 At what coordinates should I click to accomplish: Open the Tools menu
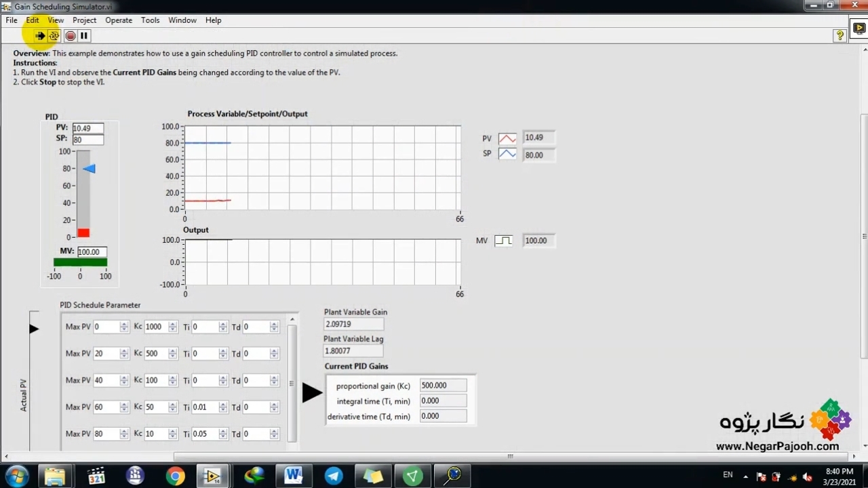pos(150,20)
